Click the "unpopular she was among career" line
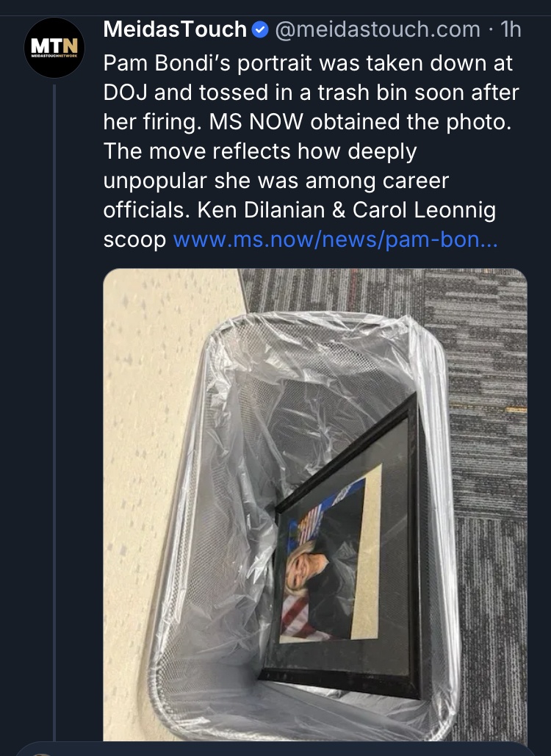The height and width of the screenshot is (756, 551). tap(275, 181)
